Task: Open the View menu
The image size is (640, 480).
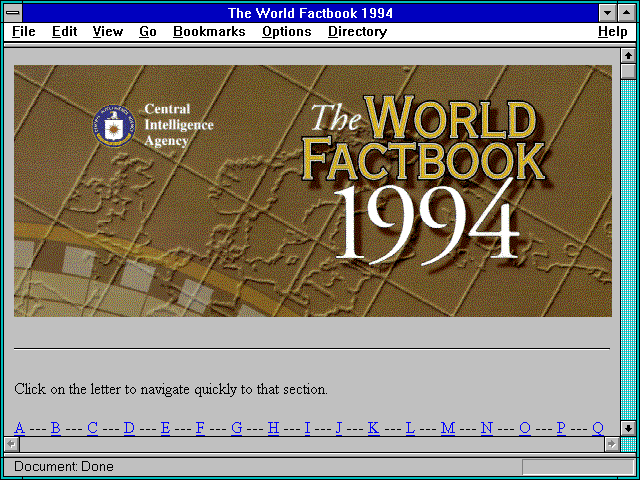Action: tap(108, 32)
